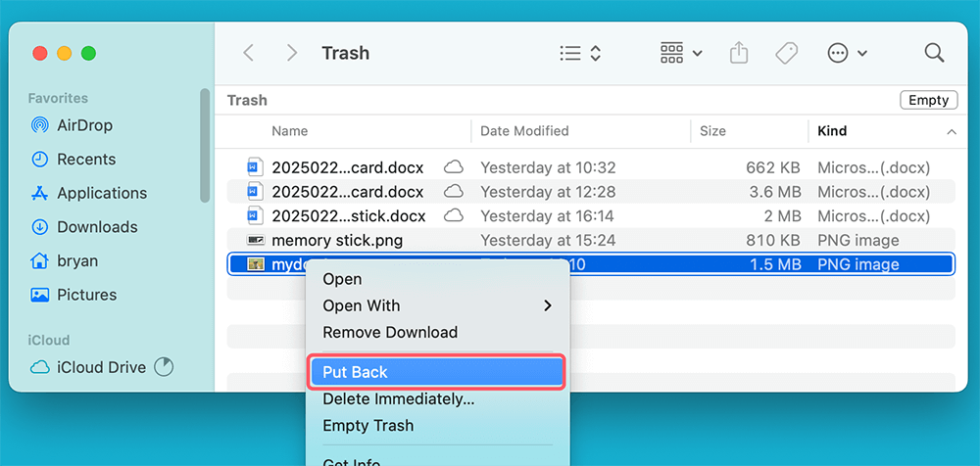Go back with the left chevron button
Viewport: 980px width, 466px height.
[x=248, y=53]
